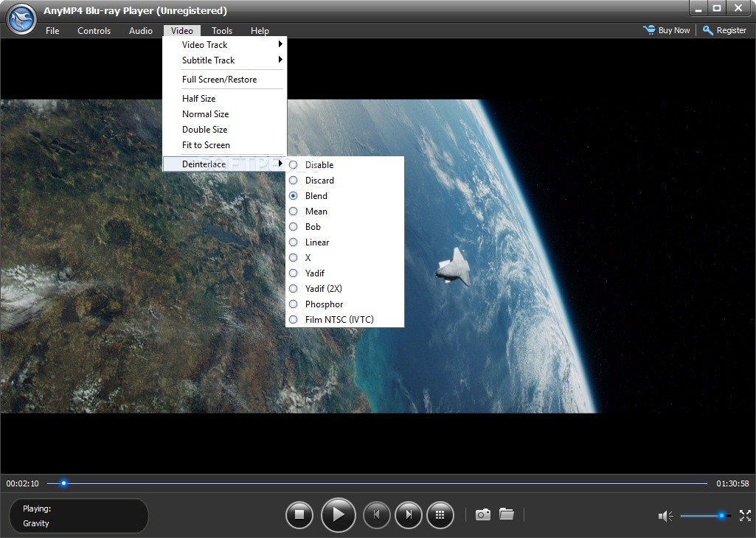Image resolution: width=756 pixels, height=538 pixels.
Task: Click the elapsed time 00:02:10
Action: 22,483
